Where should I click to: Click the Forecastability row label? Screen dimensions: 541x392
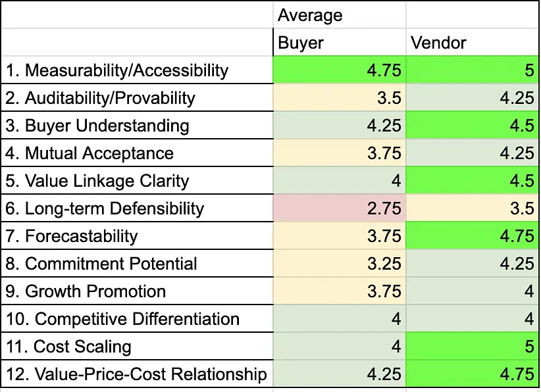[136, 236]
